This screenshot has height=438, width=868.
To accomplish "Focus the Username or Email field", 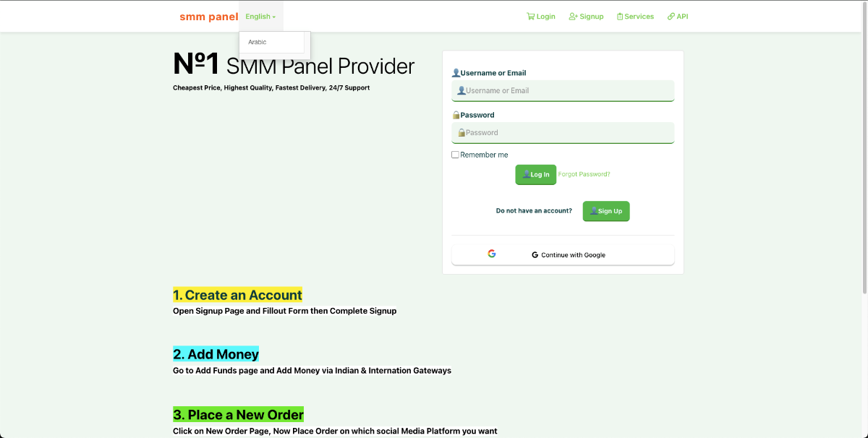I will 563,90.
